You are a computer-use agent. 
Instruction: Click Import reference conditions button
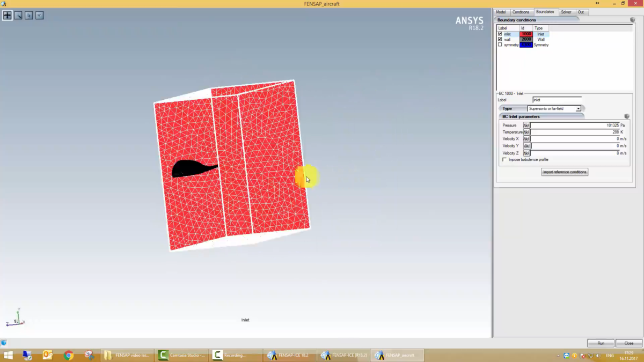565,172
